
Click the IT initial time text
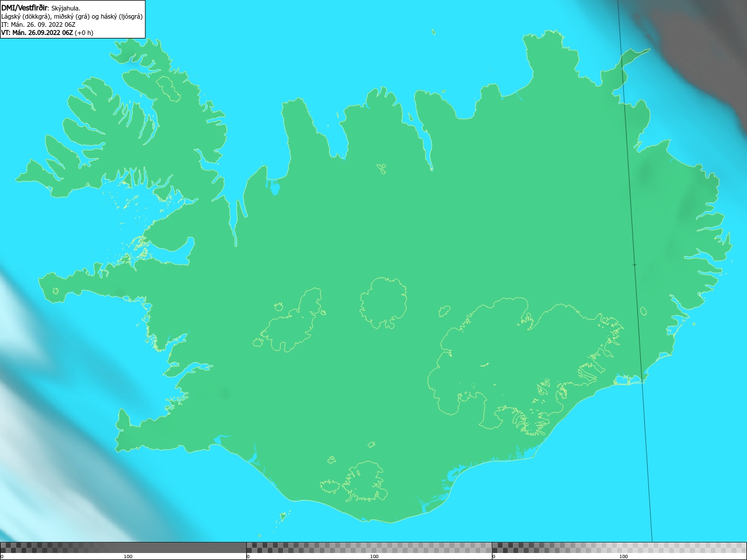point(39,24)
